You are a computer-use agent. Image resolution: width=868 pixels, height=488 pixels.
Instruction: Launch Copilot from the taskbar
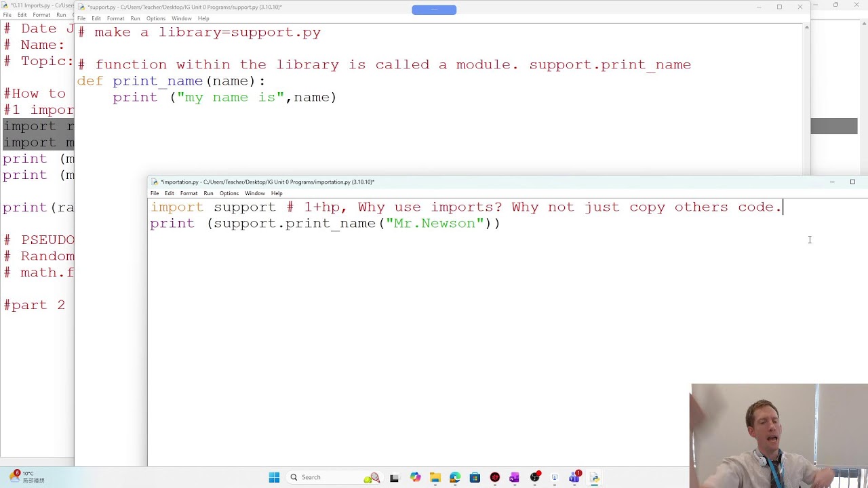(415, 477)
